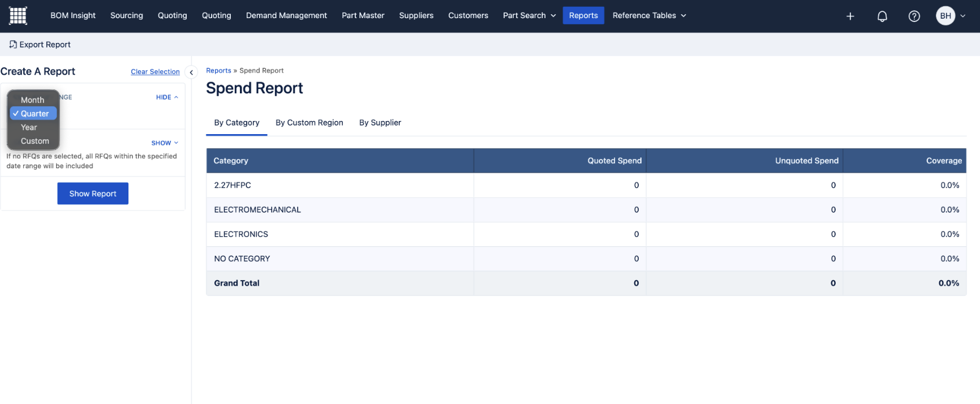The image size is (980, 404).
Task: Pick Custom from the date range options
Action: [35, 141]
